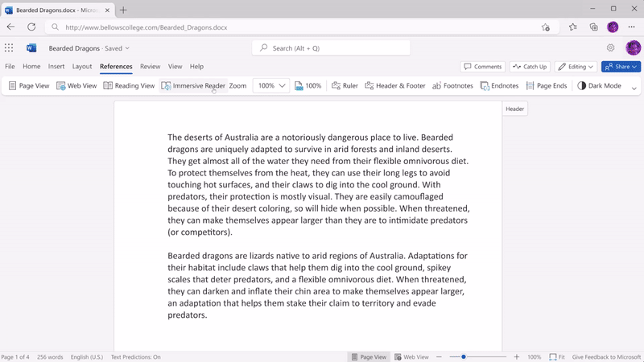Show Endnotes
Image resolution: width=644 pixels, height=362 pixels.
(x=499, y=86)
